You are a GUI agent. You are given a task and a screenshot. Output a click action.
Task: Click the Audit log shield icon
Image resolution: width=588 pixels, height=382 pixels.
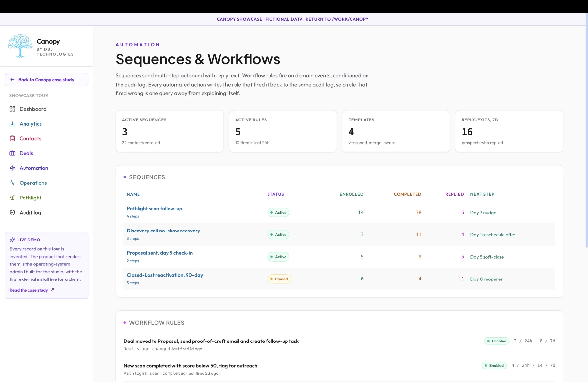click(12, 213)
